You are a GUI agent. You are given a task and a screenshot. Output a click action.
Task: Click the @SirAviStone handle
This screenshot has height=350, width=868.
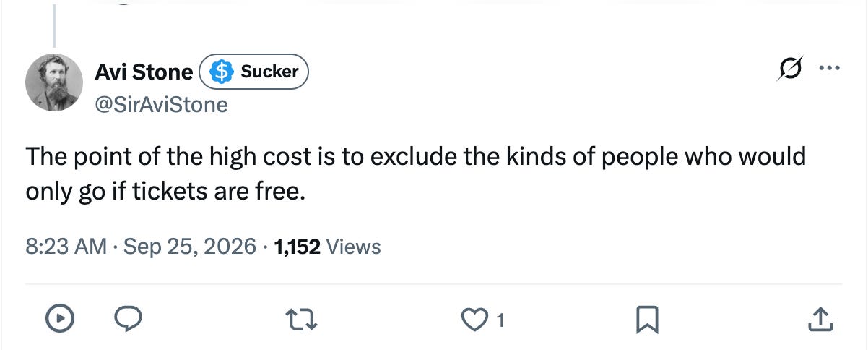(x=161, y=105)
